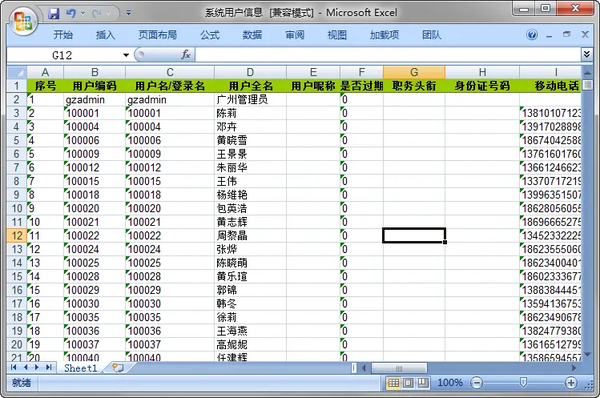Click the zoom slider handle
The width and height of the screenshot is (600, 398).
[x=523, y=382]
